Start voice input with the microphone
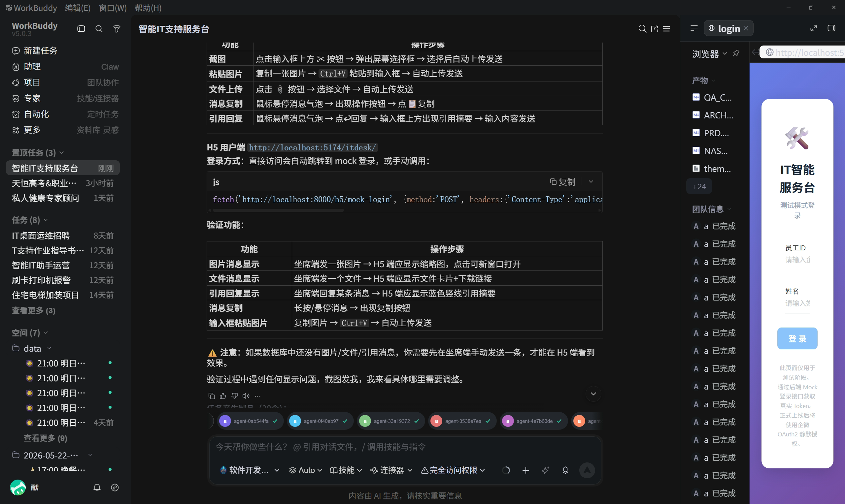 pyautogui.click(x=565, y=470)
